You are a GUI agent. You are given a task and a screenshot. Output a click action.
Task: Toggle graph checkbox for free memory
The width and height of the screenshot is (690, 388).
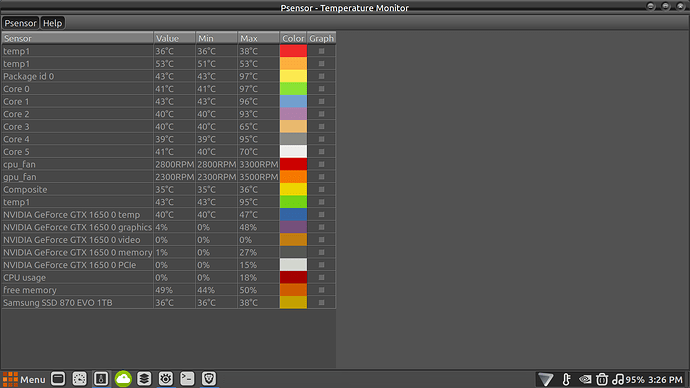point(322,290)
